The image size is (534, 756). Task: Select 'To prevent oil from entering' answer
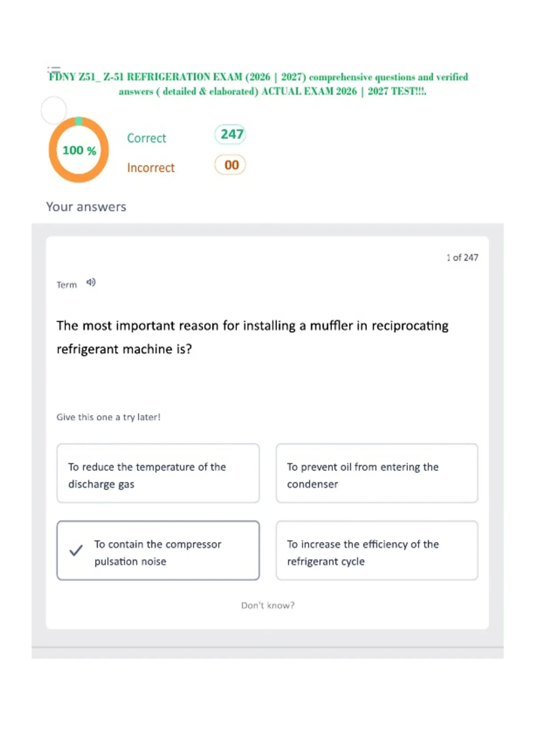pyautogui.click(x=377, y=473)
